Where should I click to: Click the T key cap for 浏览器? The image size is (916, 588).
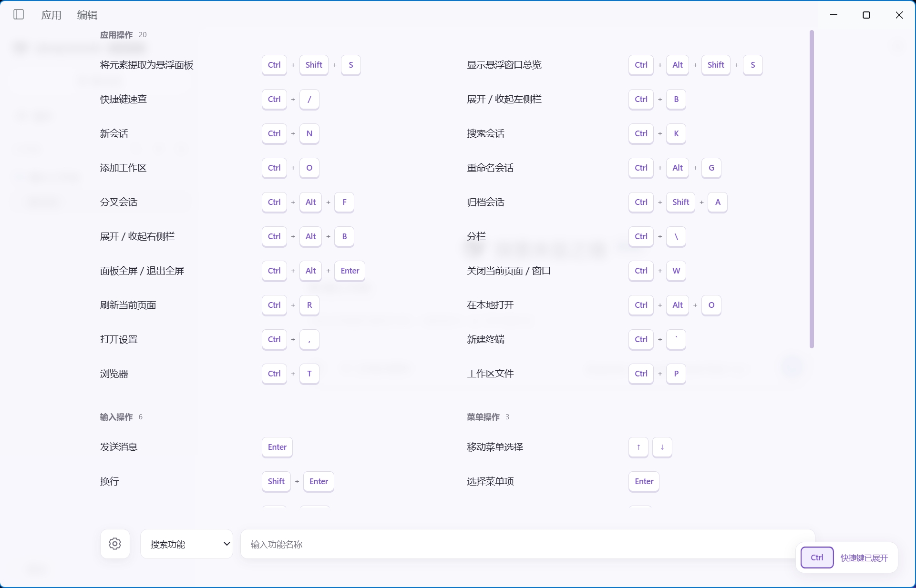click(309, 374)
